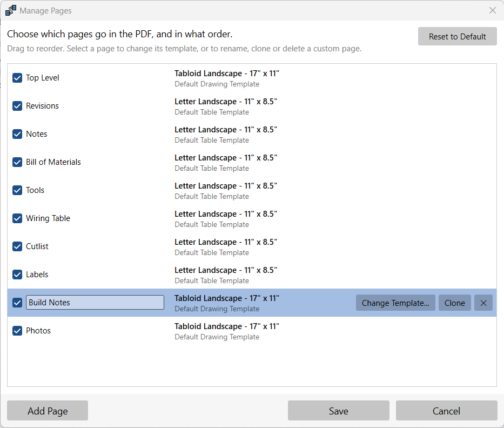Click Cutlist row's Letter Landscape text
Screen dimensions: 504x428
point(226,242)
